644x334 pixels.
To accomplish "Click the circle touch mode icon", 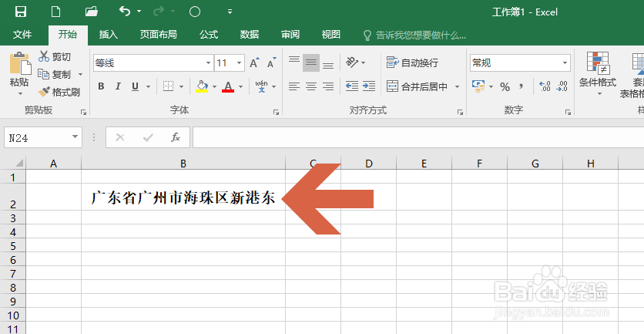I will (195, 12).
